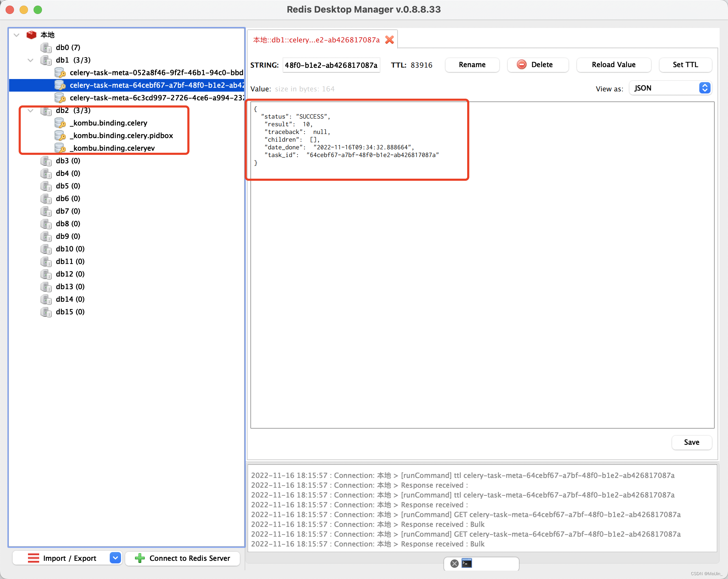The height and width of the screenshot is (579, 728).
Task: Close the 本地::db1::celery tab with red X
Action: 390,40
